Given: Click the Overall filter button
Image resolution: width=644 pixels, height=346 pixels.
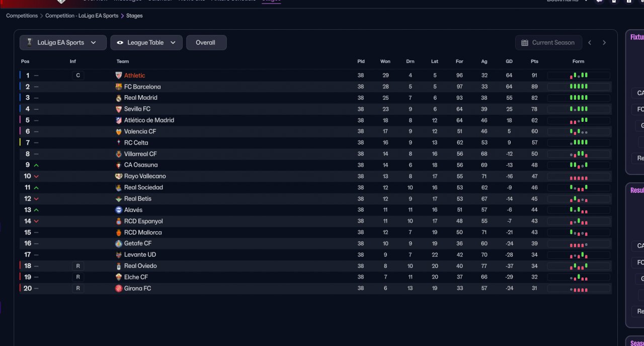Looking at the screenshot, I should [x=206, y=43].
